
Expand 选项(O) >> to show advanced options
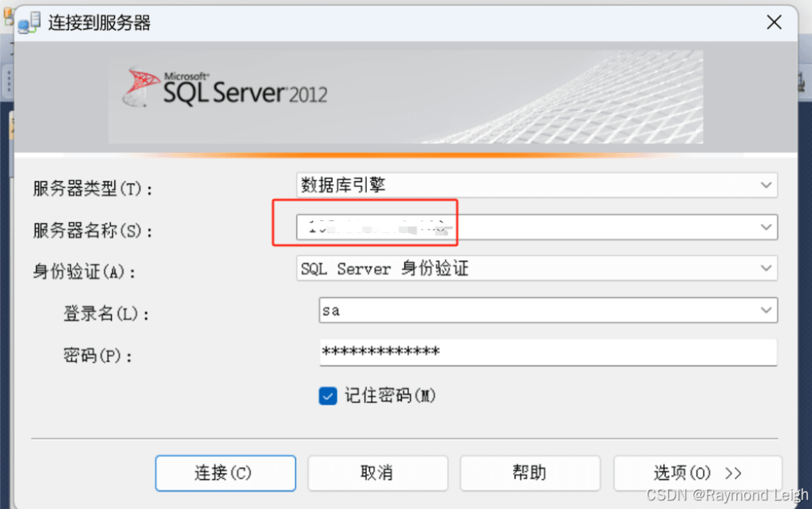698,473
